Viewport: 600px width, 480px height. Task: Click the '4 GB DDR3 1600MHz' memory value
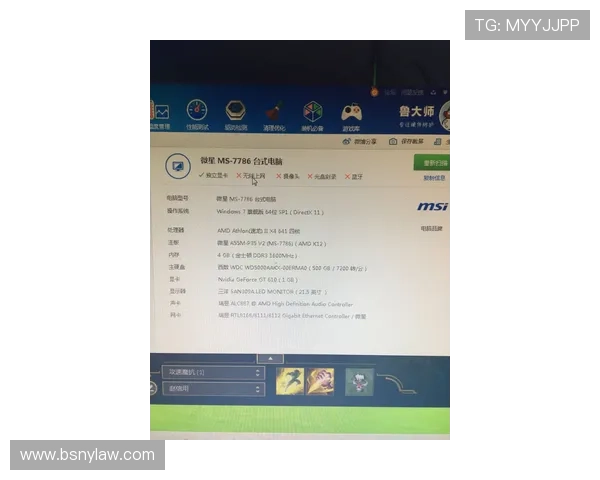tap(257, 255)
